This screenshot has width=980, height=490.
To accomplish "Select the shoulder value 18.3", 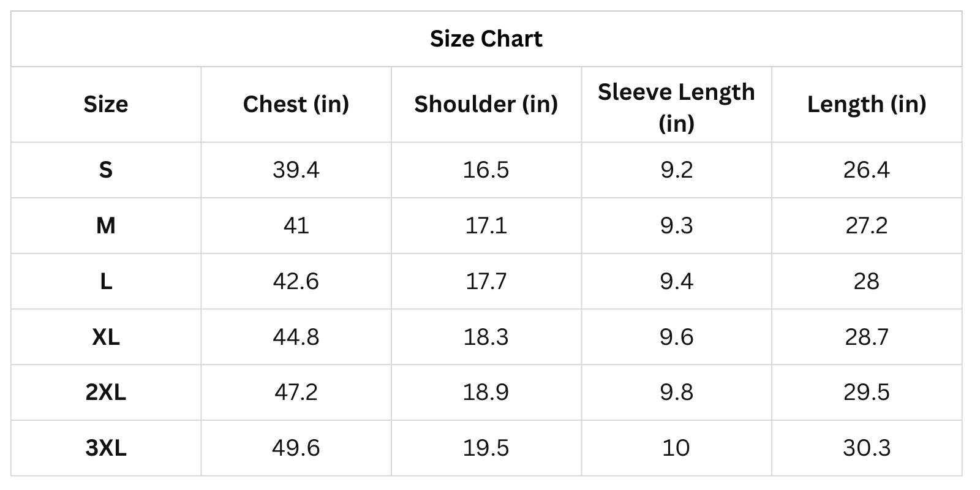I will pyautogui.click(x=486, y=337).
